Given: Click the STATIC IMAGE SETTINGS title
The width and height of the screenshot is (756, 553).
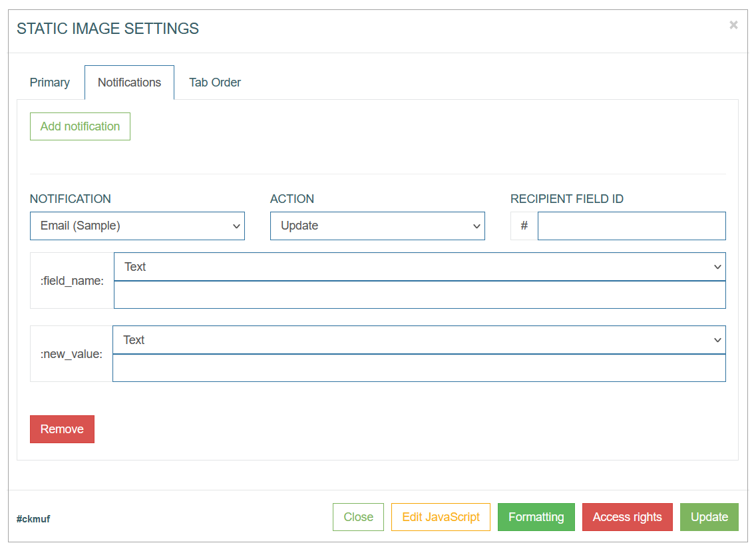Looking at the screenshot, I should [108, 29].
